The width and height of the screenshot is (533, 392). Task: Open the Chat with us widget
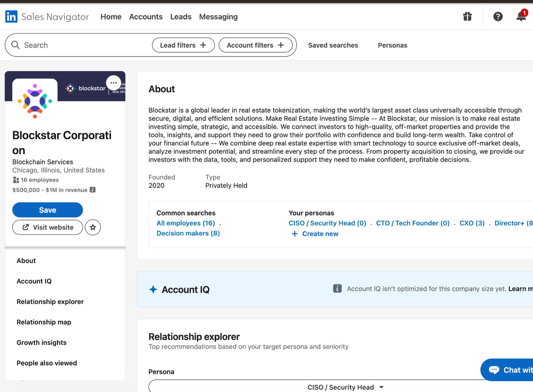click(x=507, y=370)
